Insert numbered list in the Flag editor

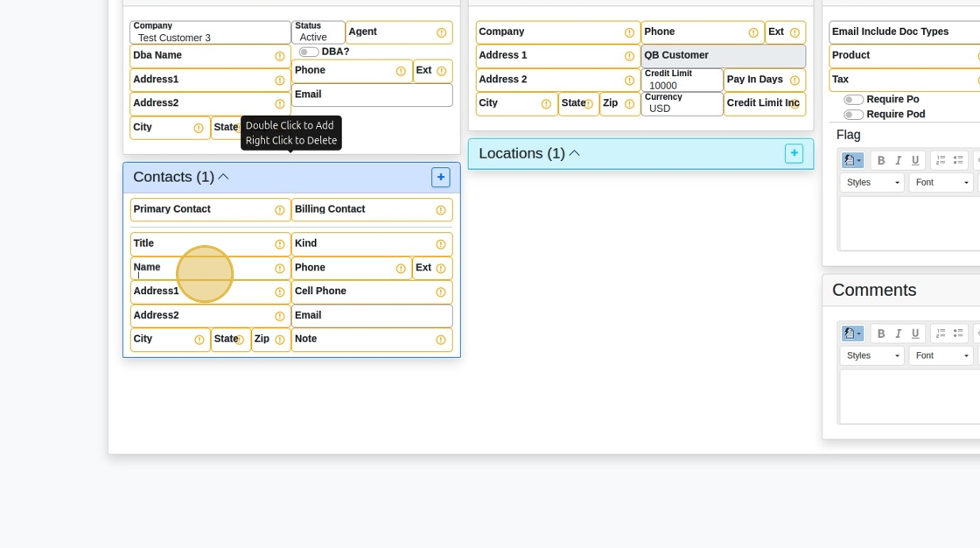941,160
